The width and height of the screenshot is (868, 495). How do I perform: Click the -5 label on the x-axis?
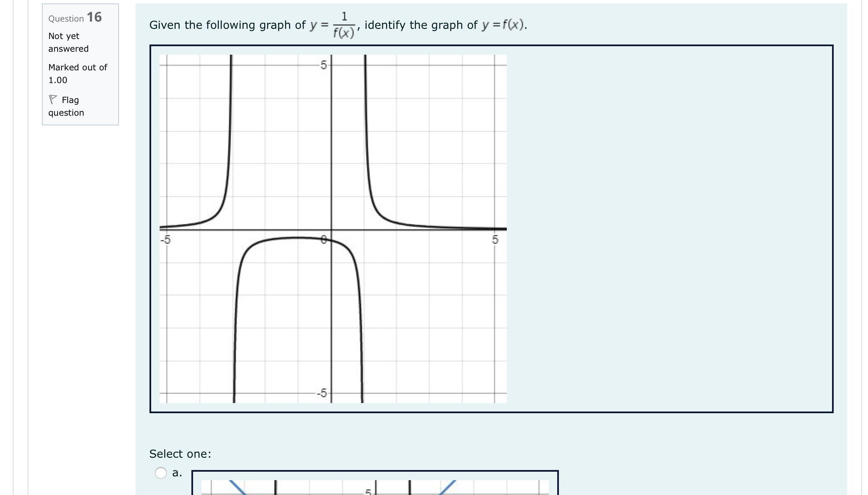coord(166,240)
